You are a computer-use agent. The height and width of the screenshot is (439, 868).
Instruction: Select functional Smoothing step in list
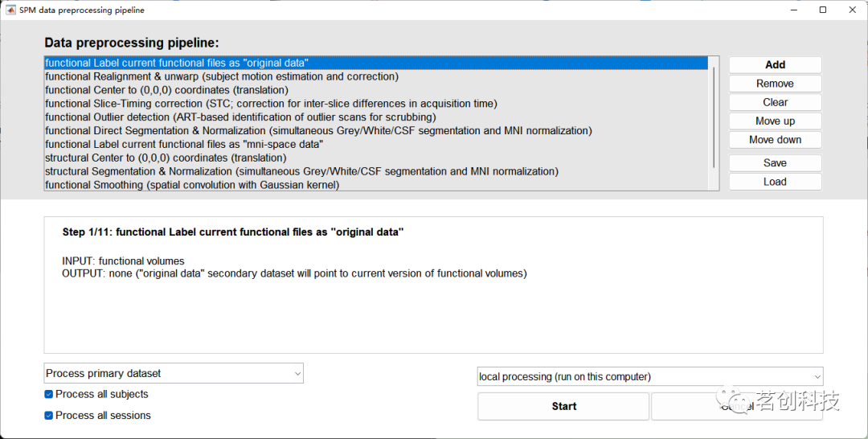coord(192,185)
